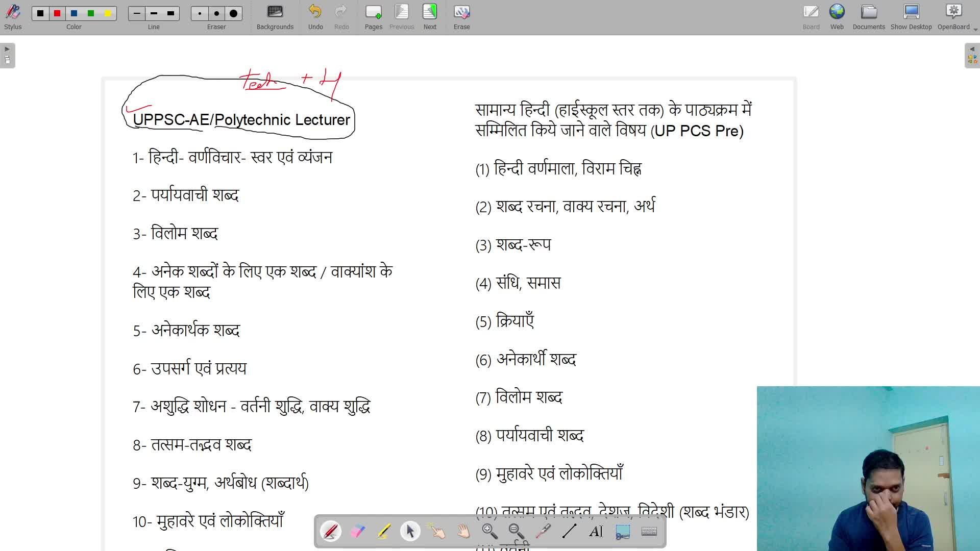Click the text '10- मुहावरे एवं लोकोक्तियाँ'
Viewport: 980px width, 551px height.
(208, 521)
